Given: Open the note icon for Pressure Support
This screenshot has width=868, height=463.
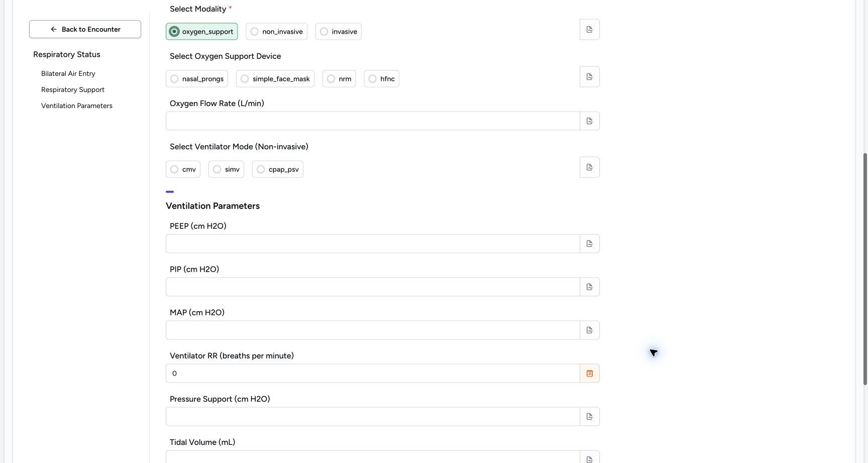Looking at the screenshot, I should [590, 417].
